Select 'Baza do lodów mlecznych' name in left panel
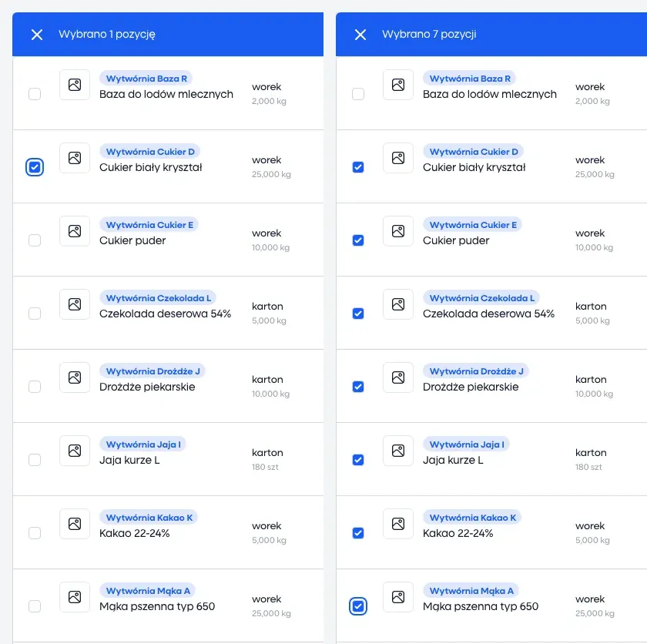Image resolution: width=647 pixels, height=644 pixels. [166, 95]
